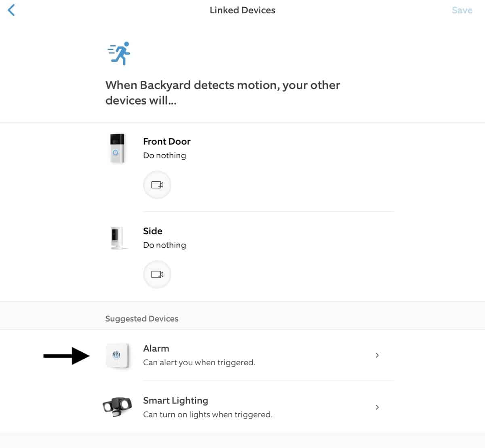Select the Suggested Devices section header
The height and width of the screenshot is (448, 485).
click(141, 318)
